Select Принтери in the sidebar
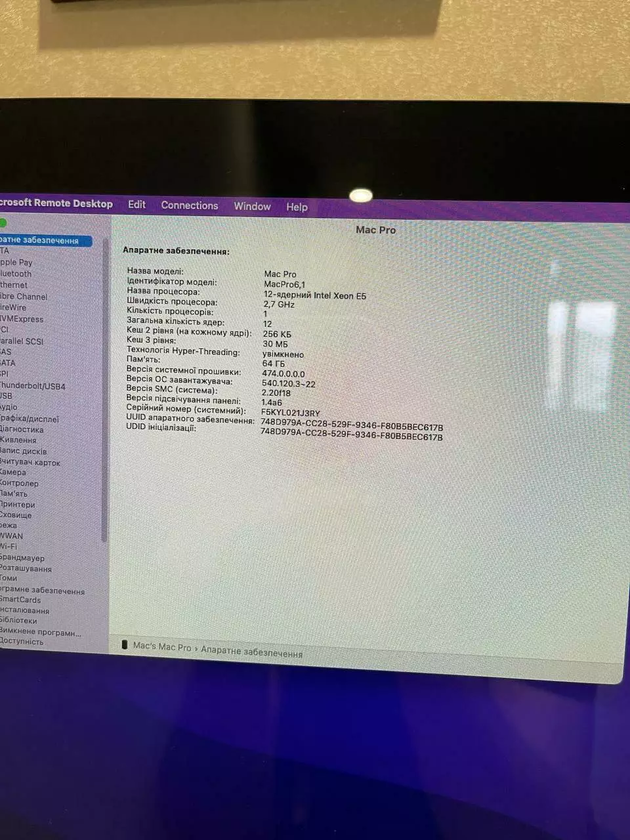630x840 pixels. [18, 505]
